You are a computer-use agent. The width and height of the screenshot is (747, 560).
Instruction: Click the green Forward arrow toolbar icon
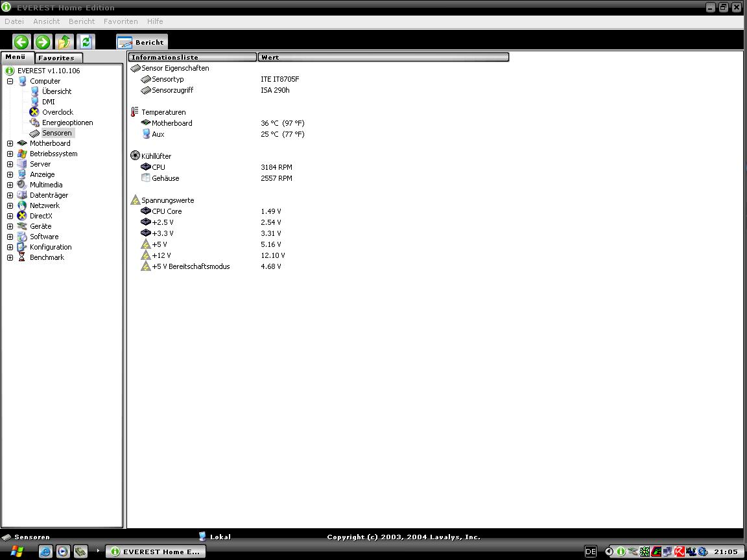click(x=43, y=42)
